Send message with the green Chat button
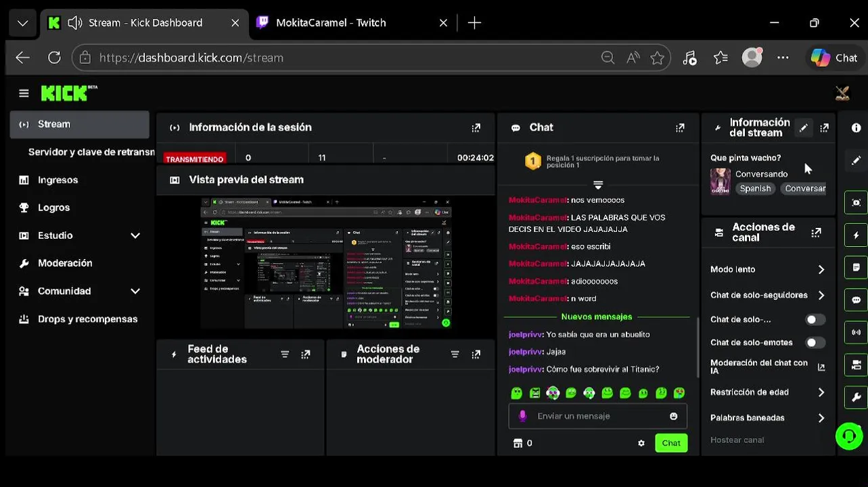Screen dimensions: 868x487 (x=671, y=443)
